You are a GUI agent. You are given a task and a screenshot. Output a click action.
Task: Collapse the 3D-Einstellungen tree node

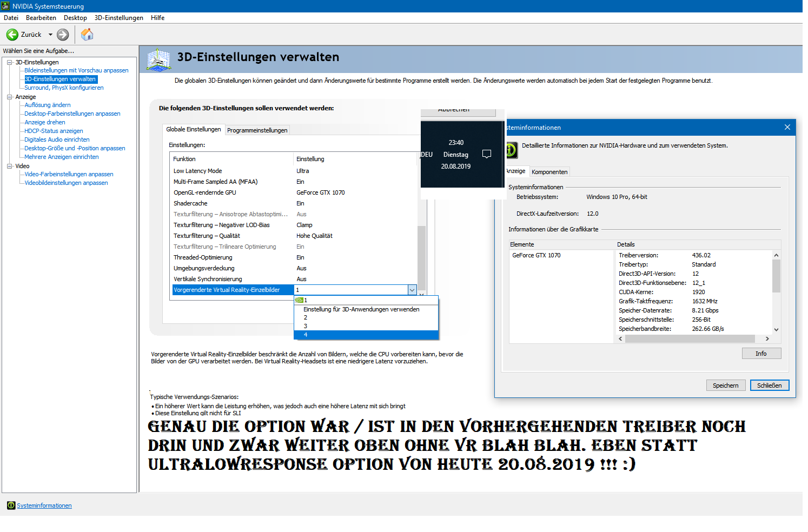[x=10, y=62]
